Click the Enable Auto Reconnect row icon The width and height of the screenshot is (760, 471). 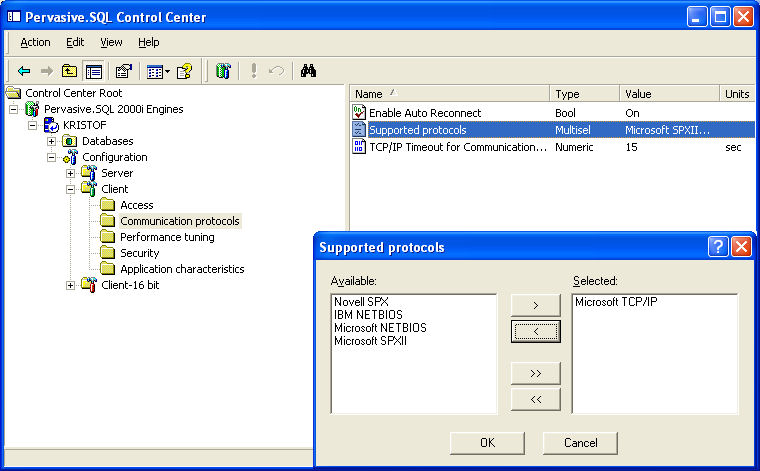(359, 112)
